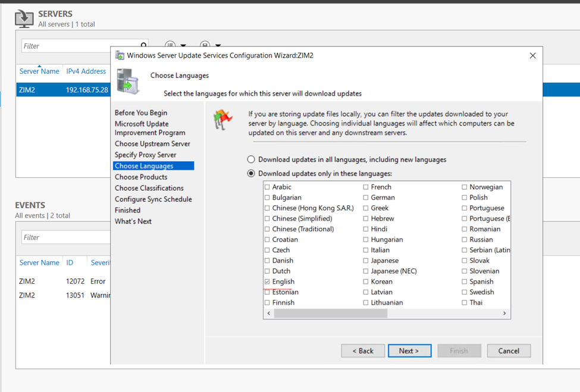This screenshot has width=580, height=392.
Task: Open the servers save query dropdown
Action: (210, 46)
